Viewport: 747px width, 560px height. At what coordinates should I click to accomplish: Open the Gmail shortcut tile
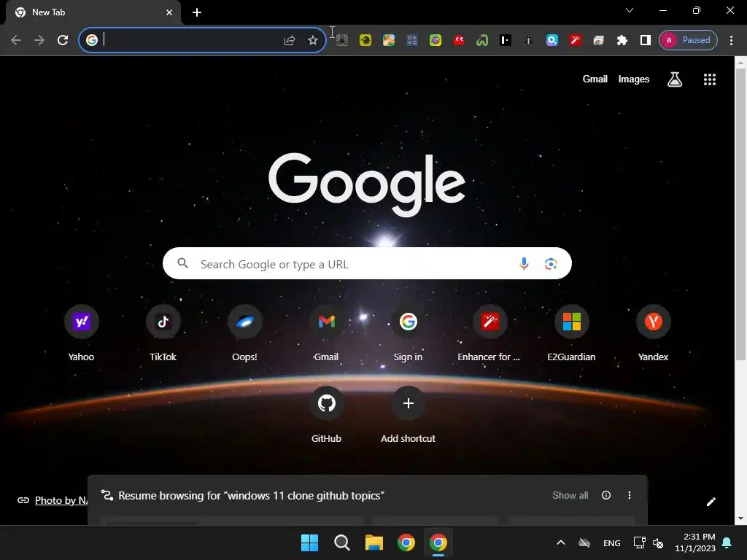click(326, 333)
